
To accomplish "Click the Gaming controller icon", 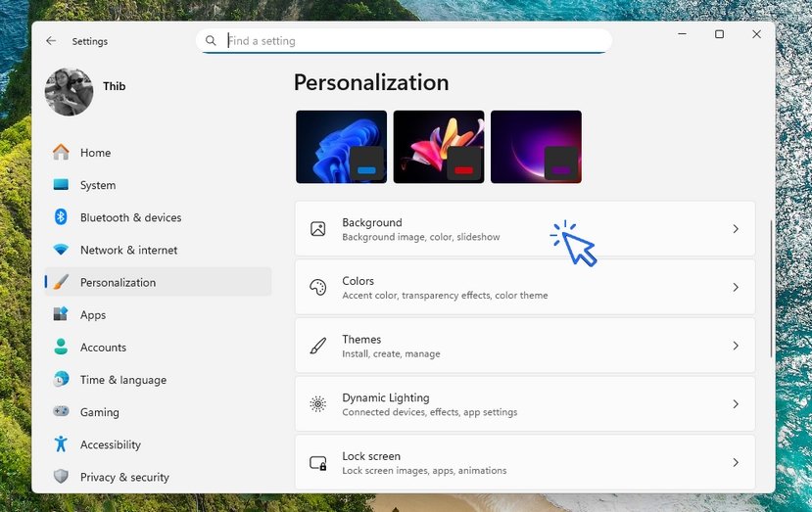I will [x=61, y=412].
